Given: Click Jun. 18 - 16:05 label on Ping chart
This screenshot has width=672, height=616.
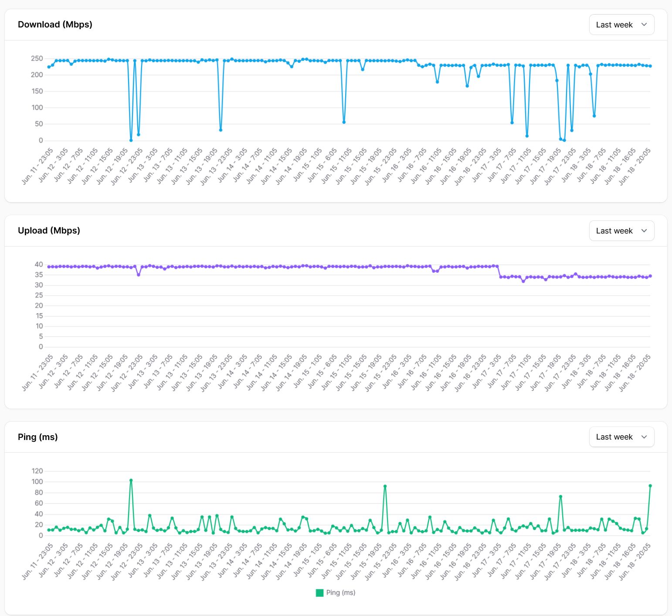Looking at the screenshot, I should [x=621, y=562].
